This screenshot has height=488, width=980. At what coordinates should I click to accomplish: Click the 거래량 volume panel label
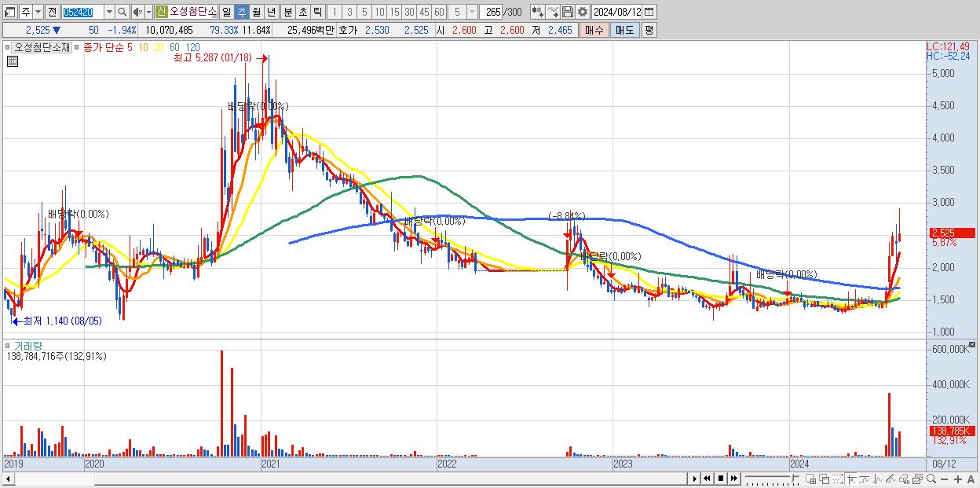click(x=27, y=346)
